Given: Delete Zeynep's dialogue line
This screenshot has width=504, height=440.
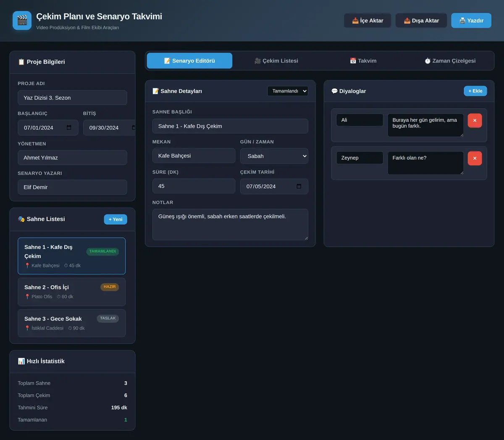Looking at the screenshot, I should pyautogui.click(x=475, y=158).
